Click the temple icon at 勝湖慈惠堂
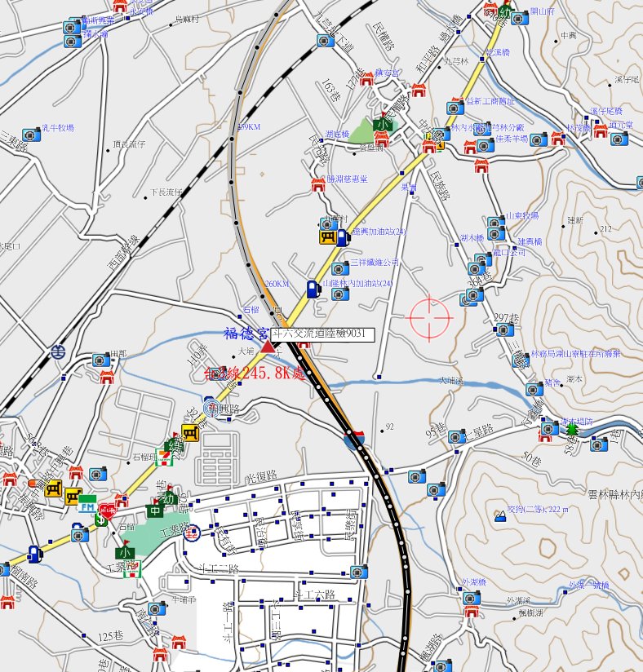The height and width of the screenshot is (672, 643). tap(318, 184)
